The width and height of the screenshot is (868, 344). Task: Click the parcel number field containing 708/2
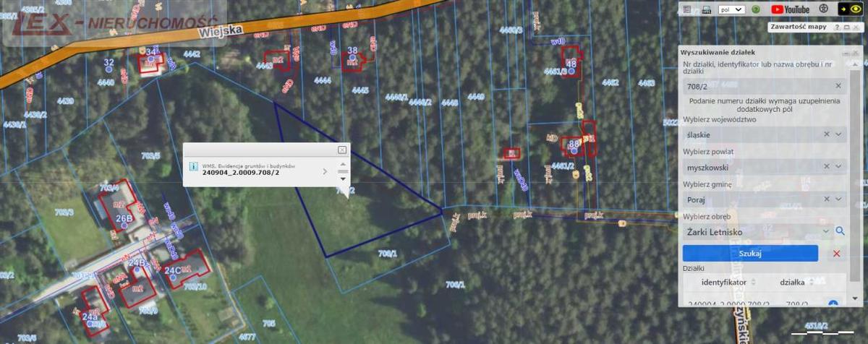(x=756, y=86)
